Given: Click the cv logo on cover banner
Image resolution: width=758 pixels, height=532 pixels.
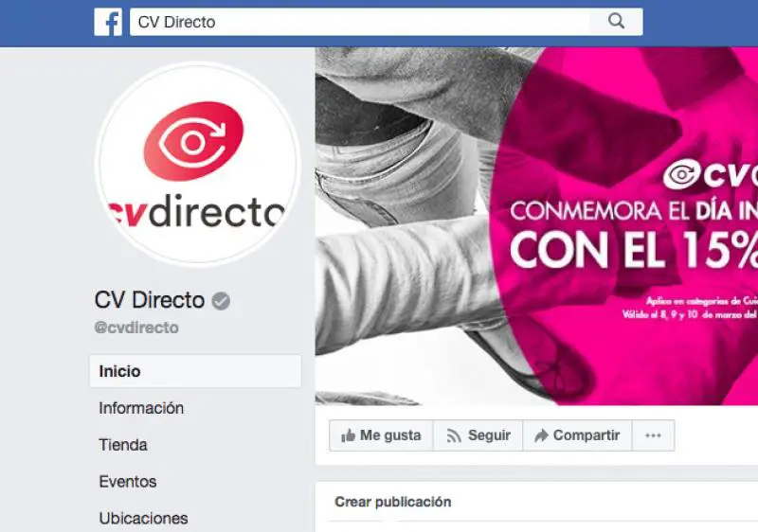Looking at the screenshot, I should (x=710, y=175).
